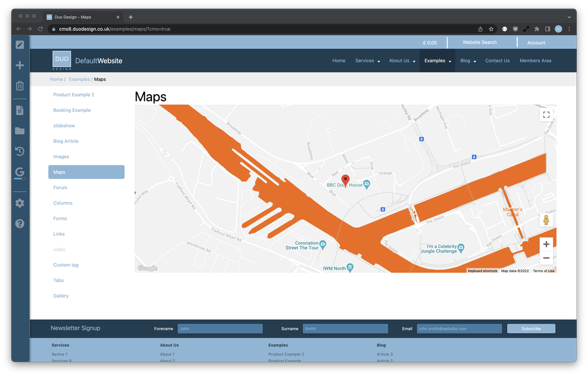Screen dimensions: 588x376
Task: Grab the Pegman street view icon
Action: (546, 219)
